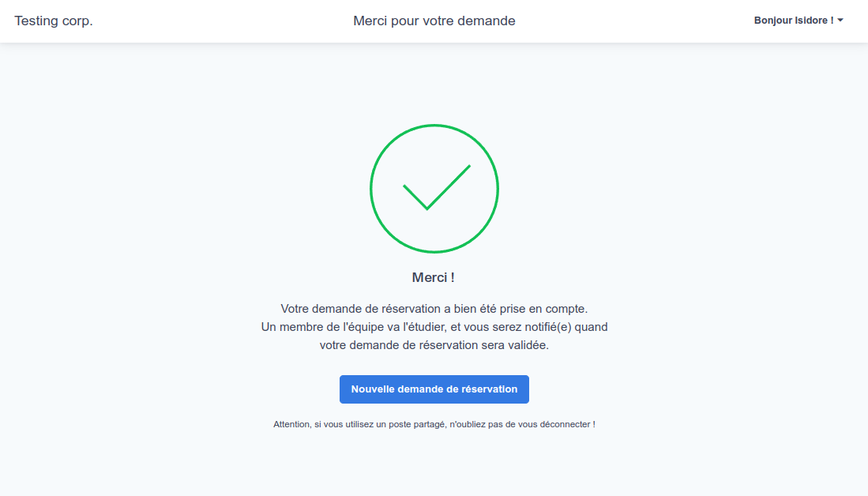Image resolution: width=868 pixels, height=496 pixels.
Task: Click the Merci pour votre demande header title
Action: point(434,21)
